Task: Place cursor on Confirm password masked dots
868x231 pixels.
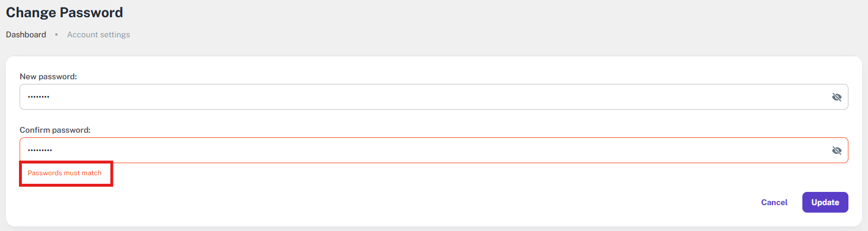Action: pos(40,151)
